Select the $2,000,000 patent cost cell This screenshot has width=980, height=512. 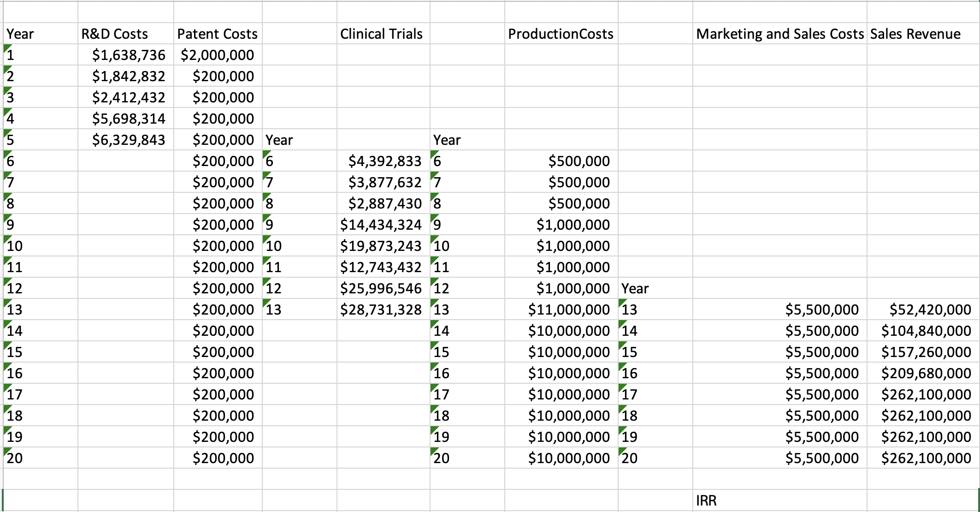(218, 55)
